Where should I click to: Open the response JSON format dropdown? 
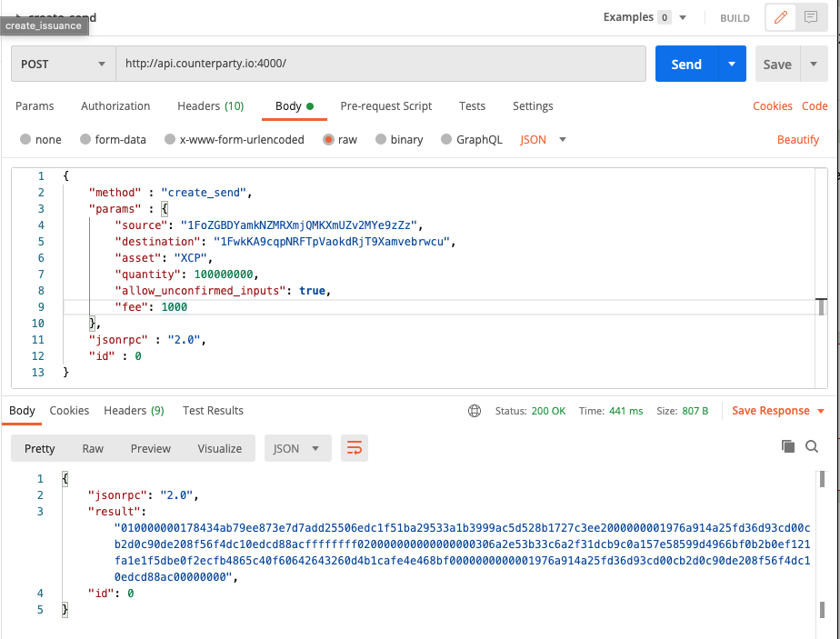297,448
